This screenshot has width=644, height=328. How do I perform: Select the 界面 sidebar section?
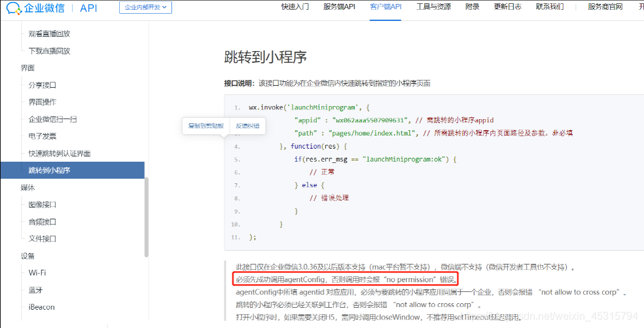point(27,68)
